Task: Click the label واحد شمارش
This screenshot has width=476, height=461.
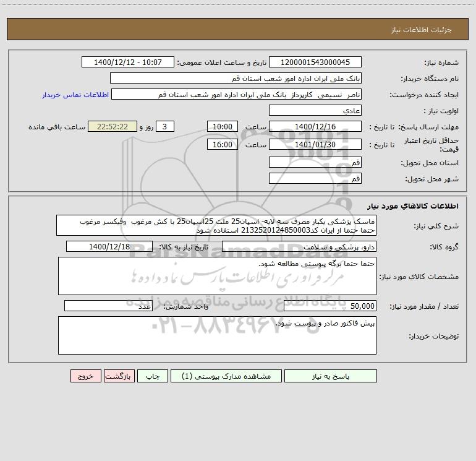Action: (x=186, y=307)
